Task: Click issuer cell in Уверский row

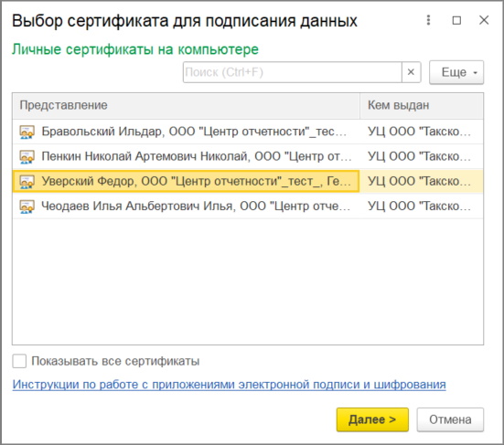Action: point(422,182)
